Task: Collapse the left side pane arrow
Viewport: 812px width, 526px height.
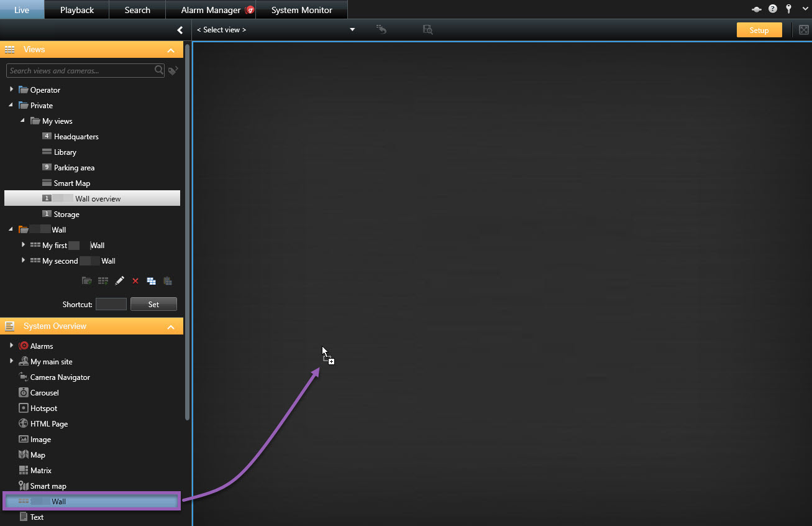Action: (x=180, y=30)
